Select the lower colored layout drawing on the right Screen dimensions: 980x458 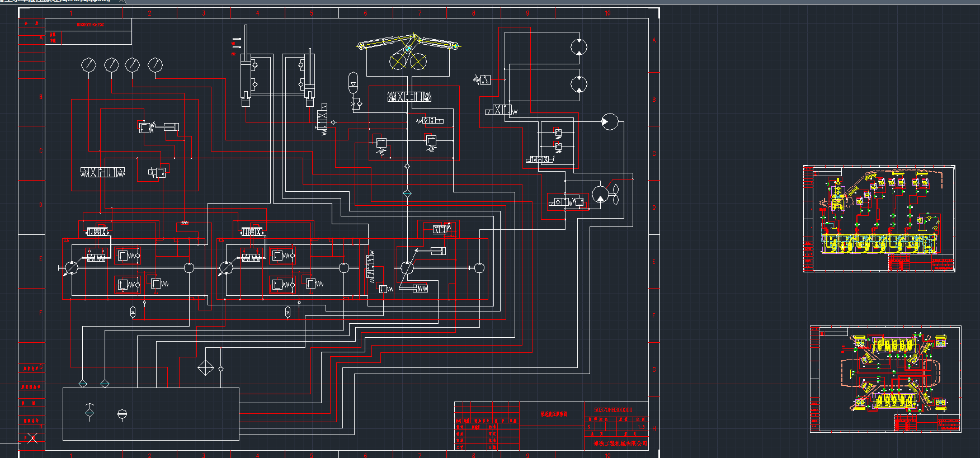(885, 379)
